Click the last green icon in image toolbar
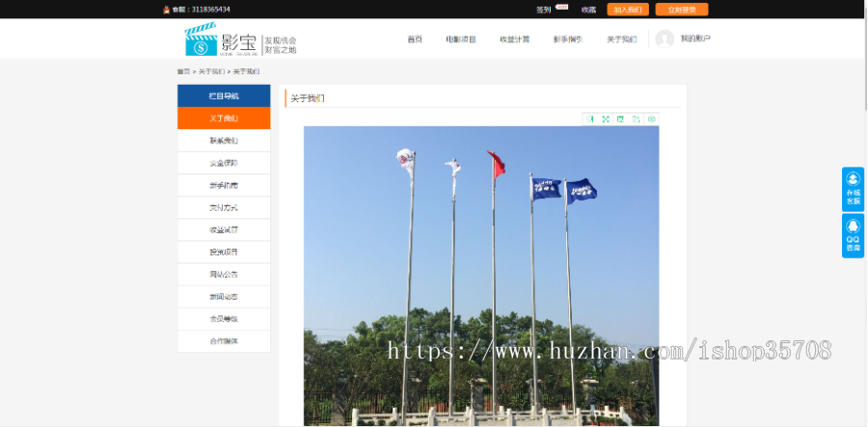 pos(652,119)
